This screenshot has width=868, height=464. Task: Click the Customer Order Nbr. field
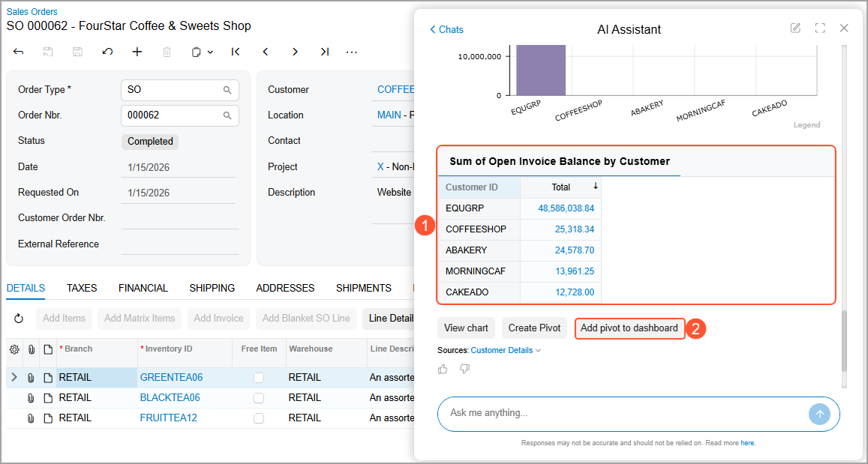pyautogui.click(x=180, y=218)
